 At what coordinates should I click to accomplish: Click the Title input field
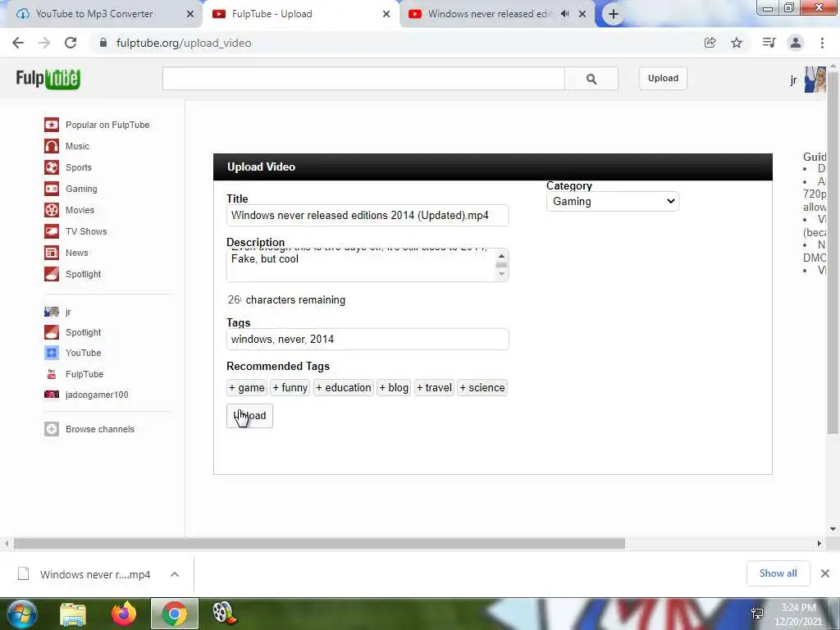(367, 216)
